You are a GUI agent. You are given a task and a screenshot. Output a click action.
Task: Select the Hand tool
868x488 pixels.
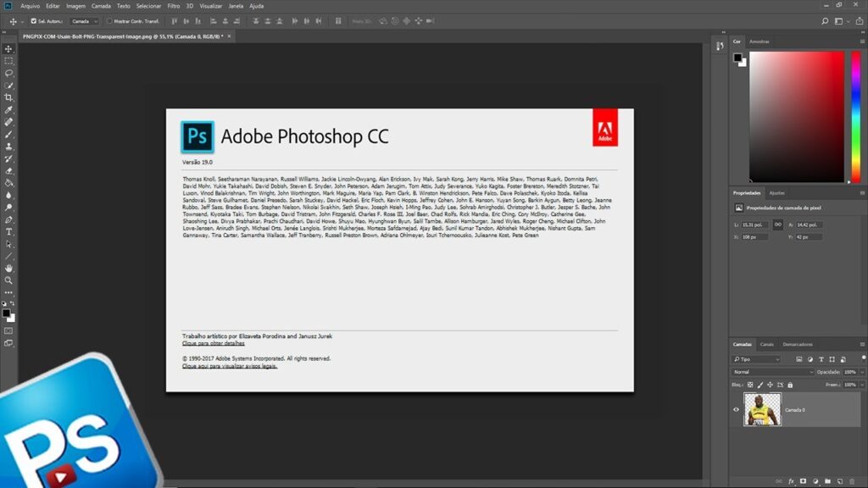8,269
